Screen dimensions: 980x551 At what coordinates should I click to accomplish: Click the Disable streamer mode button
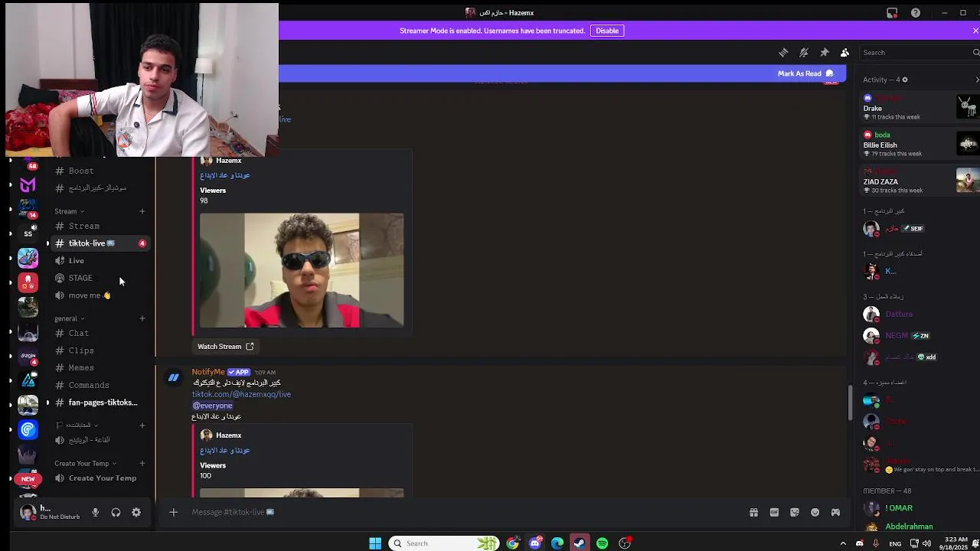pos(607,31)
